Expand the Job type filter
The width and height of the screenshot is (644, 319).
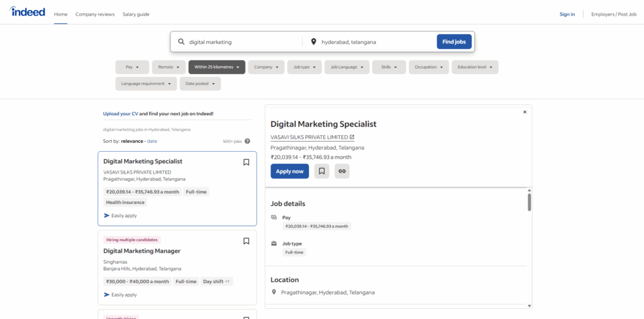pyautogui.click(x=304, y=67)
